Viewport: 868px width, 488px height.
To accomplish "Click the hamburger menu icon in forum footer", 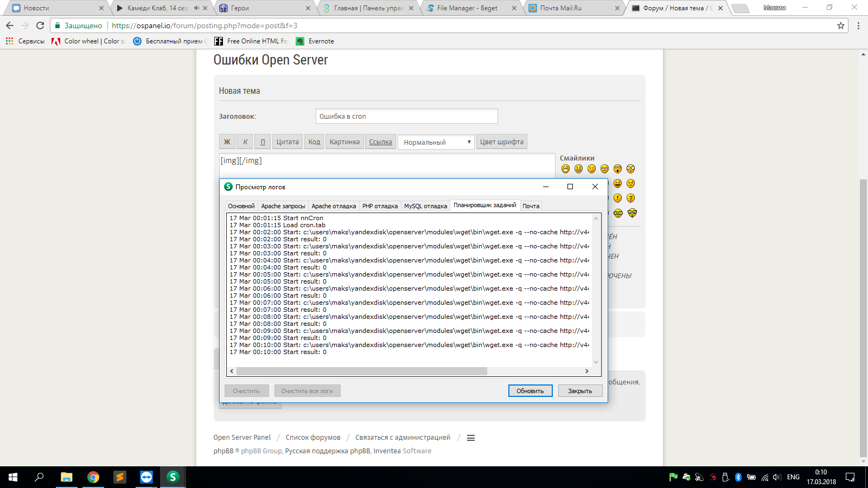I will point(471,438).
